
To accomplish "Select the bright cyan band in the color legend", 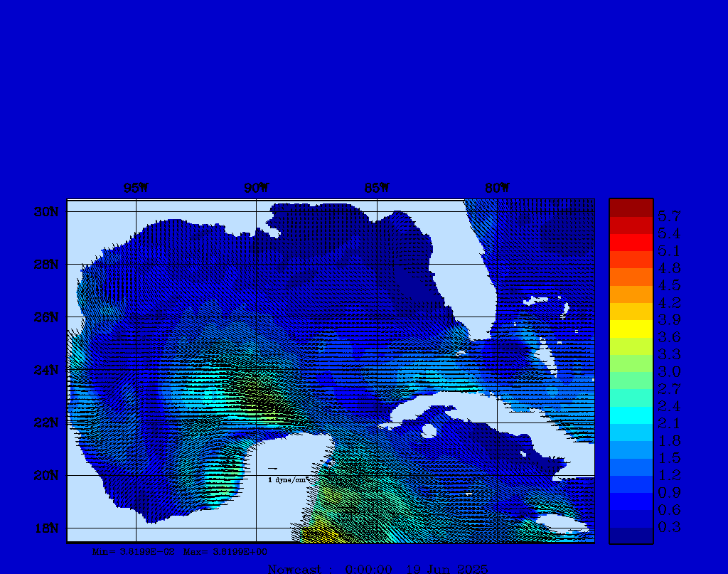I will coord(631,415).
